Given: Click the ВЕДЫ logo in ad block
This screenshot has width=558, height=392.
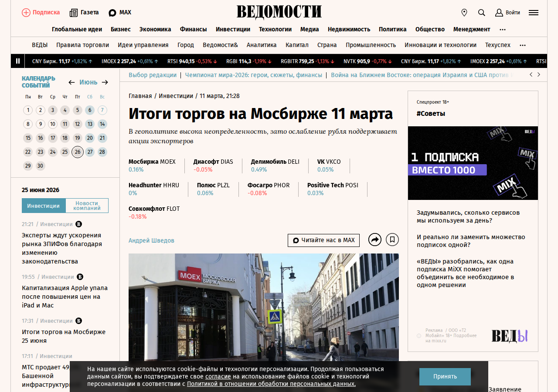Looking at the screenshot, I should tap(510, 336).
